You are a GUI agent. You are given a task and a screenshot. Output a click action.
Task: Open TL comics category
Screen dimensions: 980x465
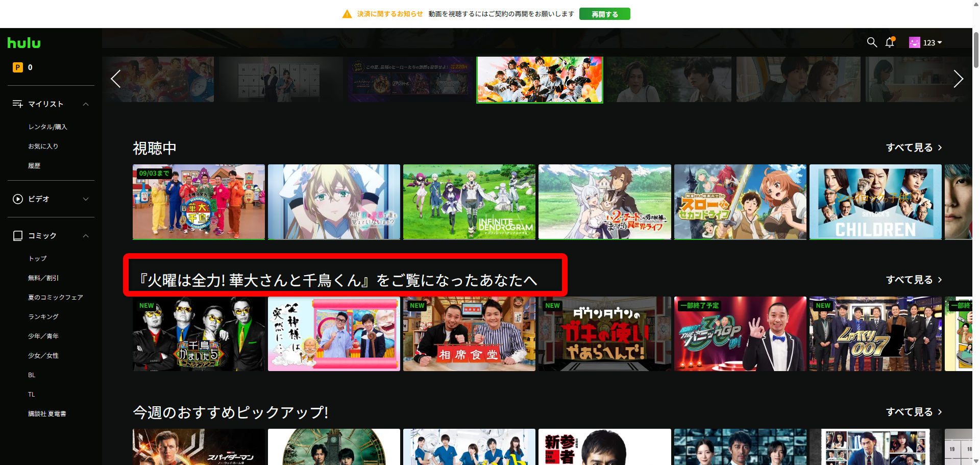click(32, 395)
